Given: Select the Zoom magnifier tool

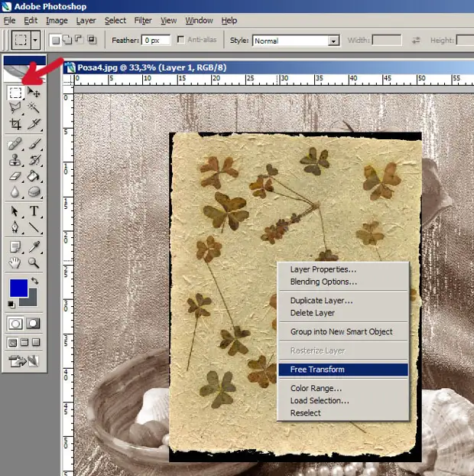Looking at the screenshot, I should (x=34, y=263).
